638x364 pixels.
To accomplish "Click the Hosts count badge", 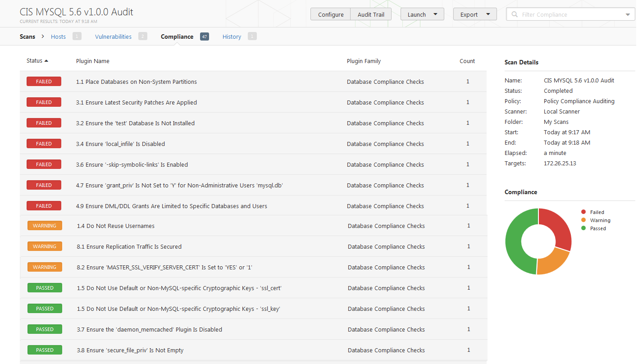I will pyautogui.click(x=77, y=36).
